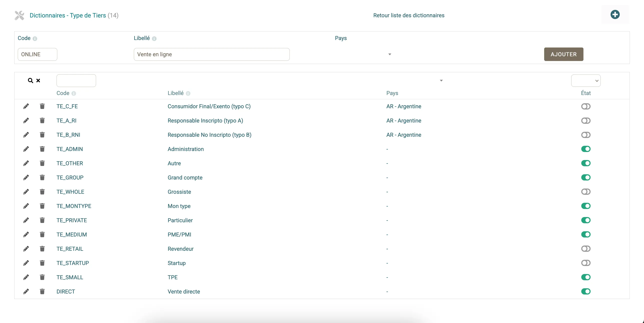
Task: Toggle off the Vente directe status
Action: pos(586,291)
